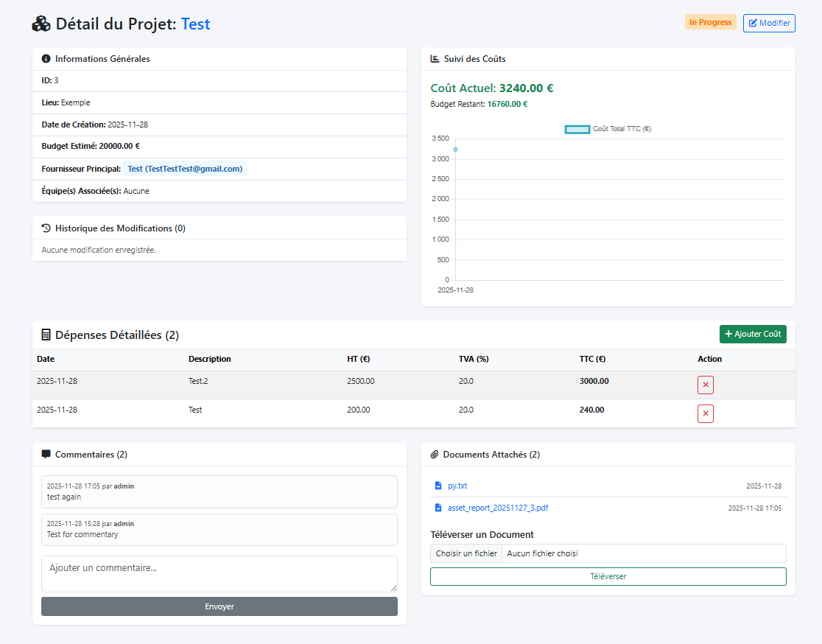The height and width of the screenshot is (644, 822).
Task: Send the comment with Envoyer
Action: pyautogui.click(x=219, y=606)
